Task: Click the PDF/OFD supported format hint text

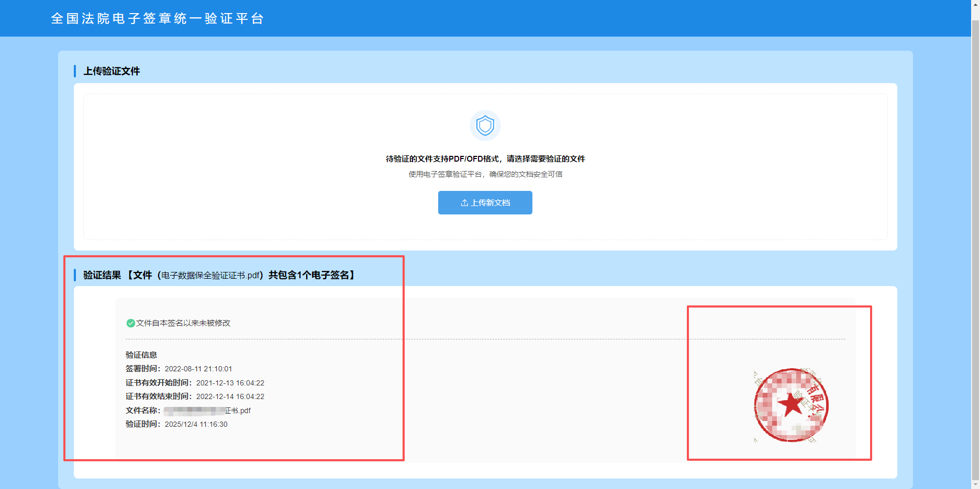Action: tap(485, 159)
